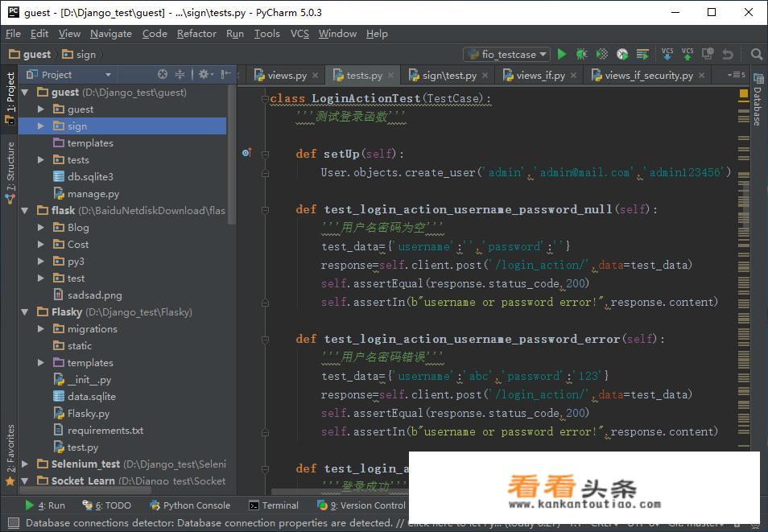Toggle the Terminal tool window
Image resolution: width=768 pixels, height=532 pixels.
pos(273,505)
